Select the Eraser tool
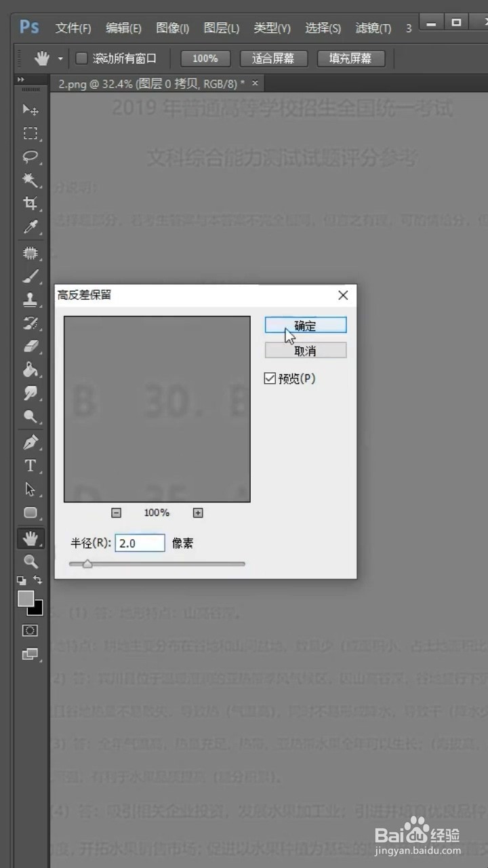This screenshot has height=868, width=488. [x=30, y=346]
